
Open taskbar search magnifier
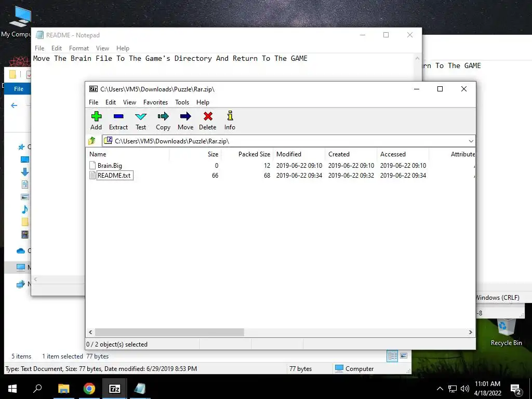(x=37, y=388)
